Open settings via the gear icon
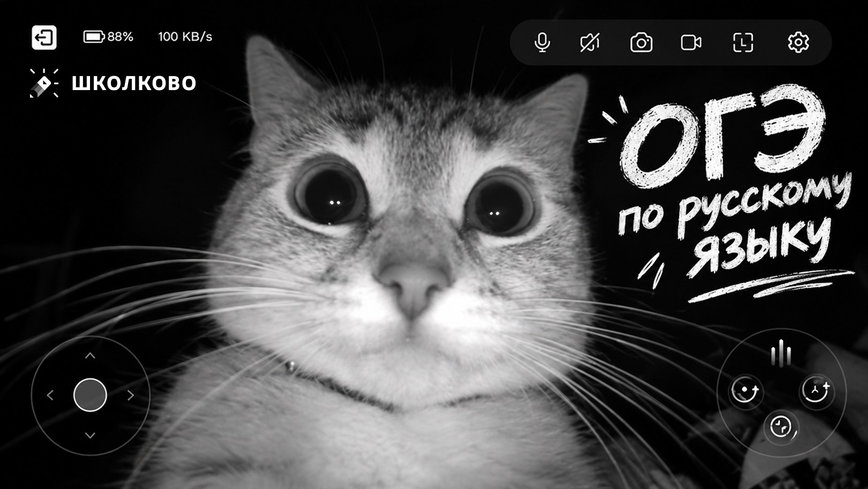 (798, 42)
